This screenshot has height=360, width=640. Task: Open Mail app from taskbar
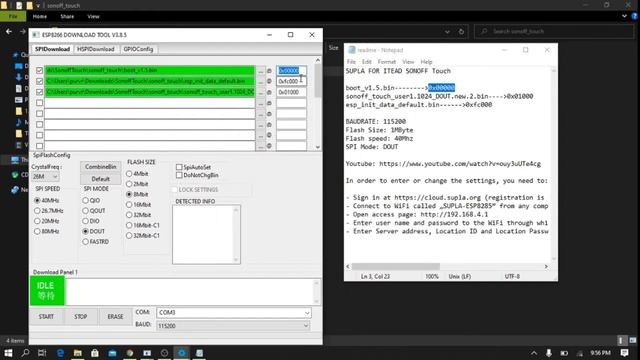112,353
